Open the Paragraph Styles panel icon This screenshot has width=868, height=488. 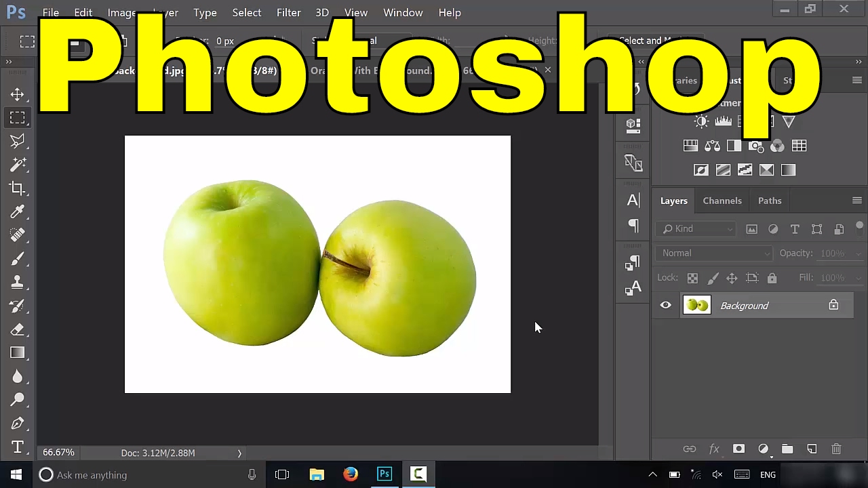[633, 263]
